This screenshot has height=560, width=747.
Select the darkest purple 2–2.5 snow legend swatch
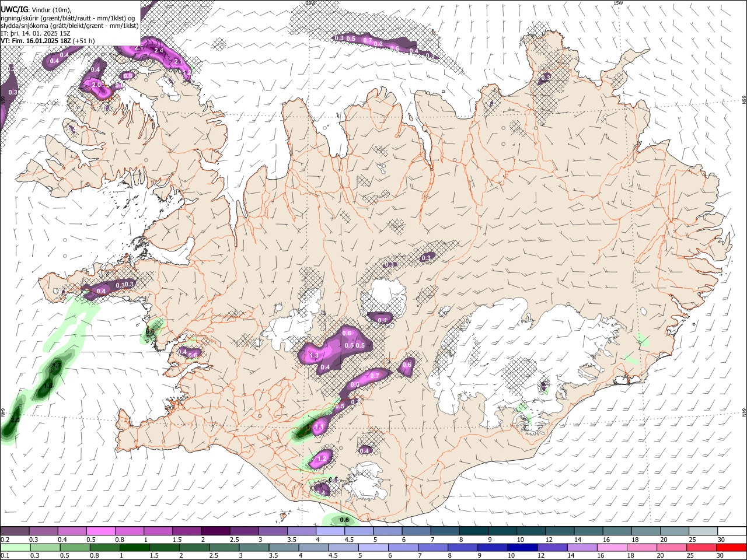(215, 531)
